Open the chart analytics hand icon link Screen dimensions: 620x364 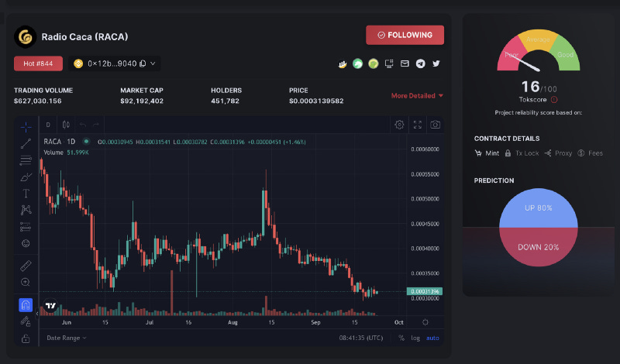343,64
